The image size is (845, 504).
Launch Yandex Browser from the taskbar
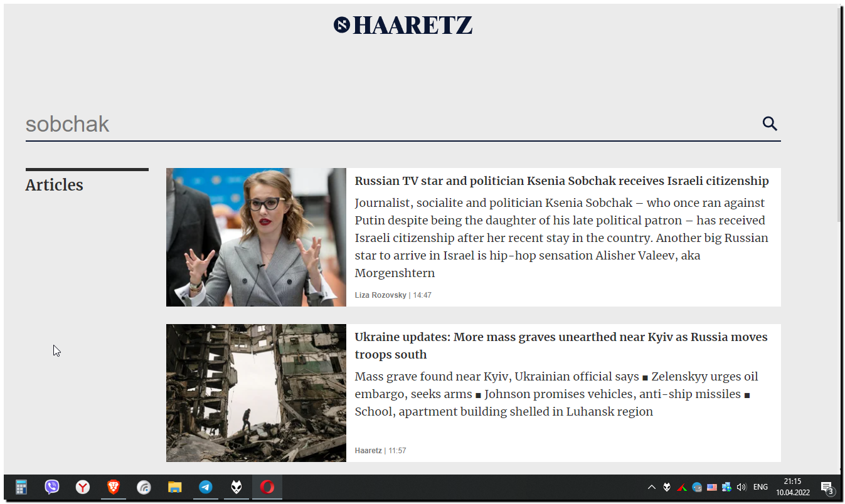coord(83,487)
